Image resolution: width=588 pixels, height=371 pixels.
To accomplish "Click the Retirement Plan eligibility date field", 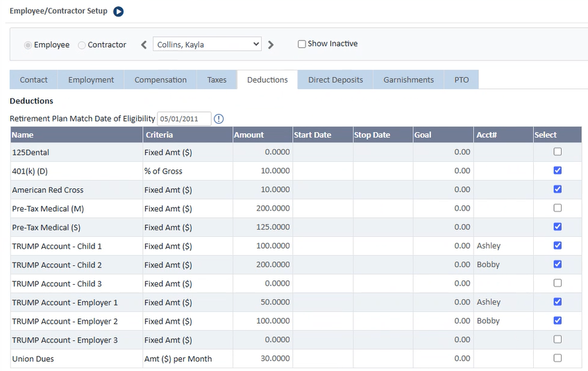I will pos(184,119).
